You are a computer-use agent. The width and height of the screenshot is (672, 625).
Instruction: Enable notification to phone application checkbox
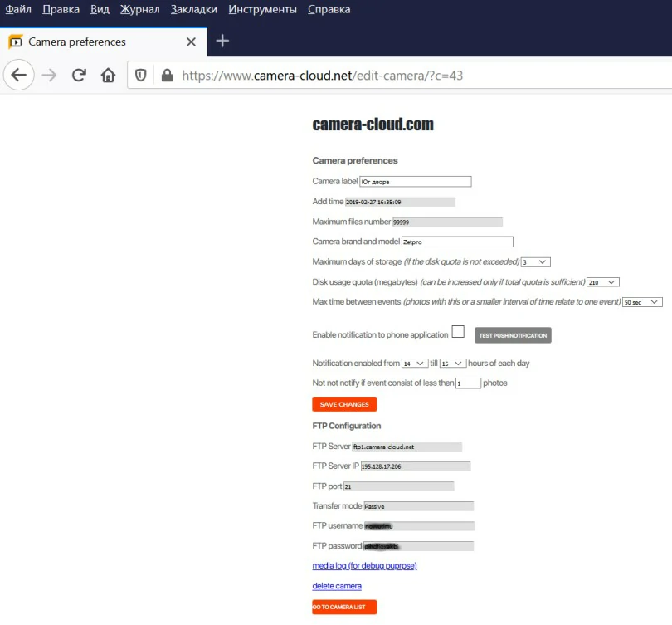point(458,333)
